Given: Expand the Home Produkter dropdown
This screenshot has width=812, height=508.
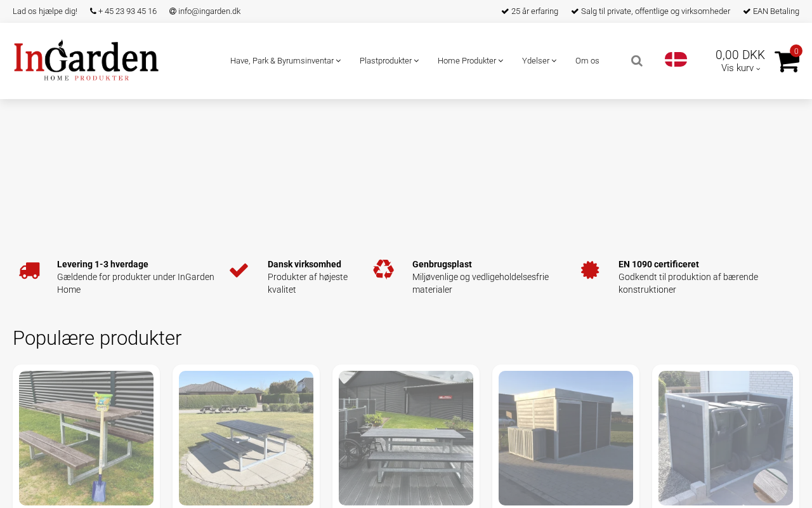Looking at the screenshot, I should click(470, 61).
